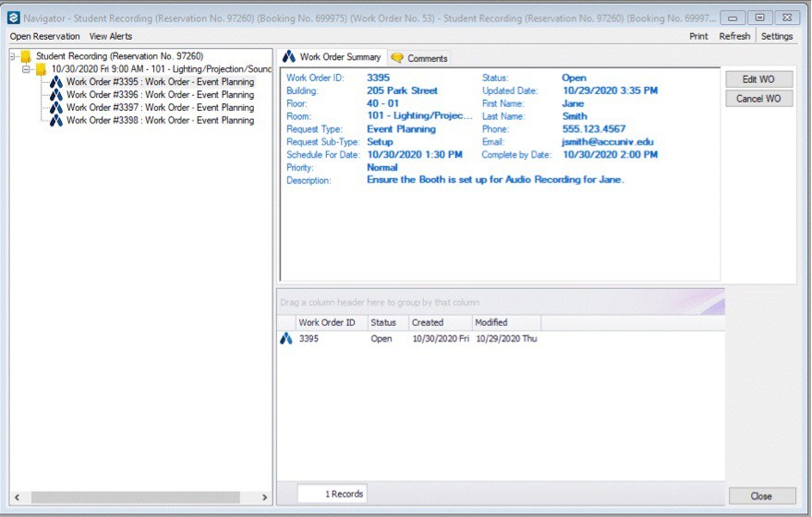Click Refresh in the top toolbar
812x517 pixels.
pyautogui.click(x=734, y=36)
